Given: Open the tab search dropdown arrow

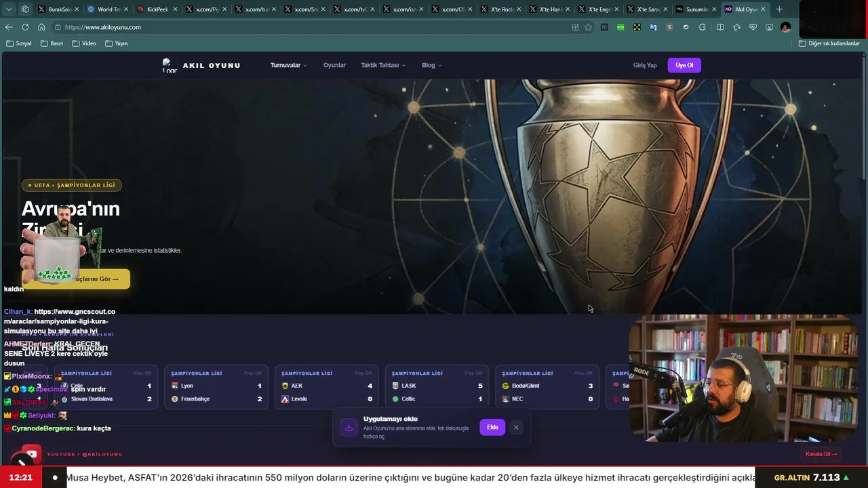Looking at the screenshot, I should pyautogui.click(x=9, y=9).
